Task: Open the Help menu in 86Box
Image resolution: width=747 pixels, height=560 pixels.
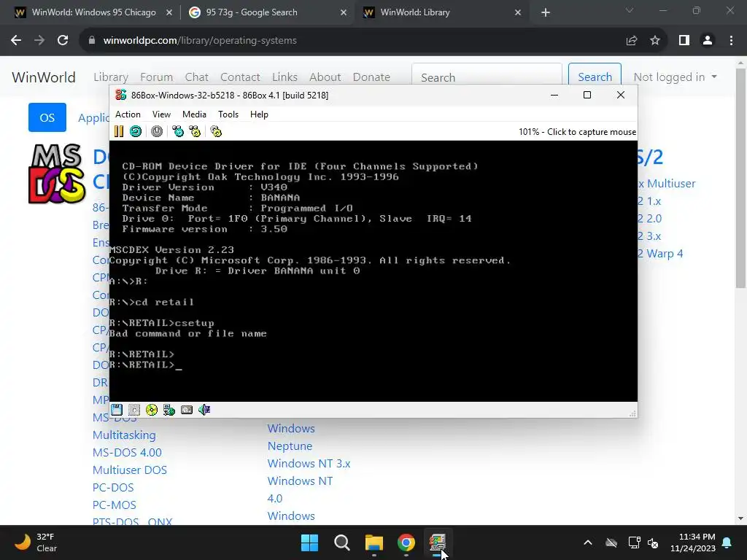Action: (x=259, y=114)
